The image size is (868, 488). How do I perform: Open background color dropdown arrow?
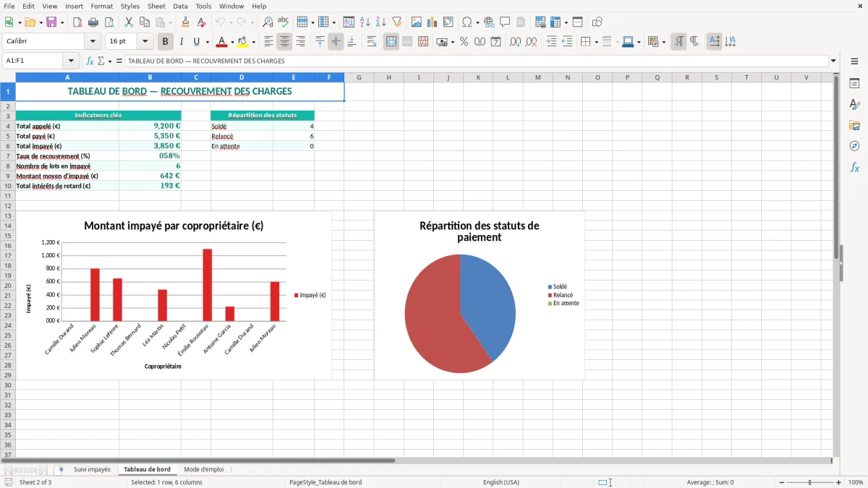253,42
